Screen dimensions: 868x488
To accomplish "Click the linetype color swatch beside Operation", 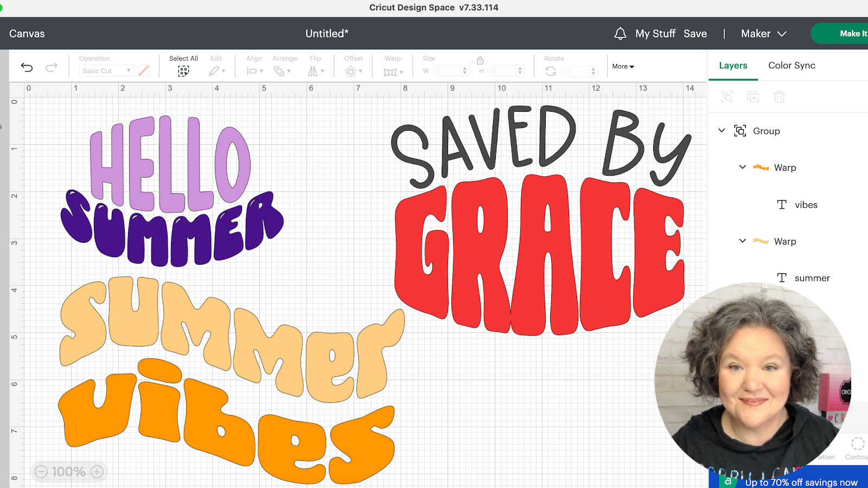I will (144, 70).
